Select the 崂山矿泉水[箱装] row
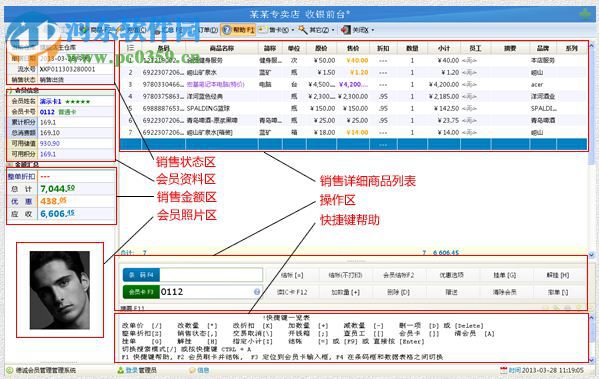The height and width of the screenshot is (379, 599). [354, 133]
